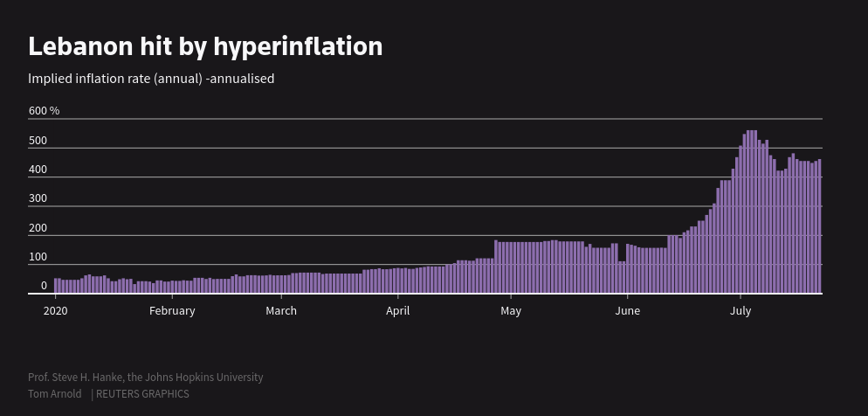Viewport: 868px width, 416px height.
Task: Click the "600 %" y-axis label
Action: coord(44,111)
